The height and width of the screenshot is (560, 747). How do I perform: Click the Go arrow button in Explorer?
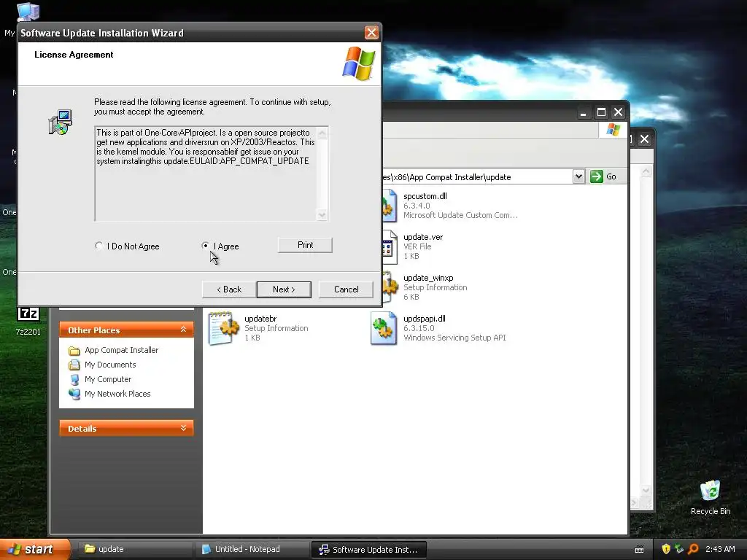597,176
